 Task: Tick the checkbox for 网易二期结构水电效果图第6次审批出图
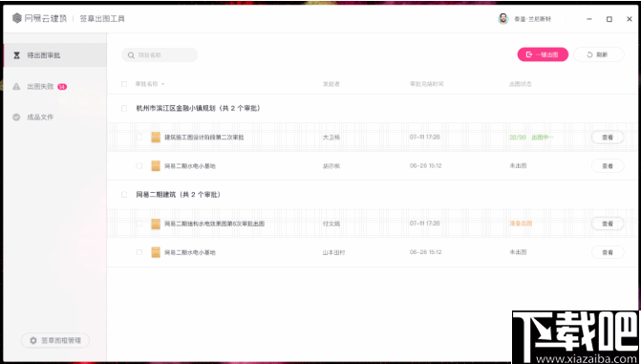(x=139, y=224)
